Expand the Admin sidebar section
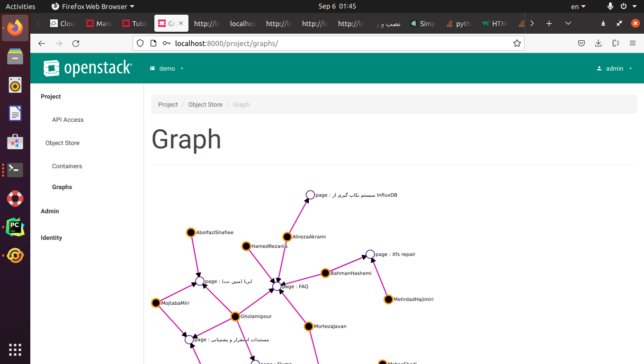The width and height of the screenshot is (644, 364). click(50, 211)
